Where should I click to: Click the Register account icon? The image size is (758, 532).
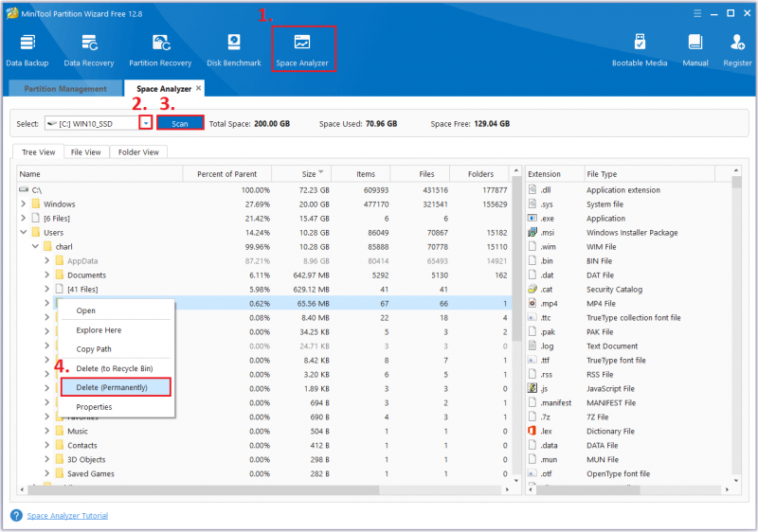[x=737, y=50]
